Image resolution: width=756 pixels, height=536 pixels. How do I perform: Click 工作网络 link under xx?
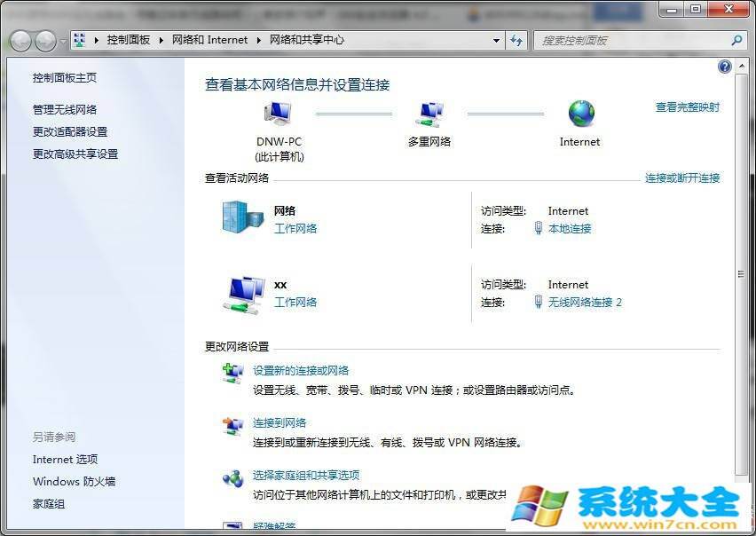295,303
